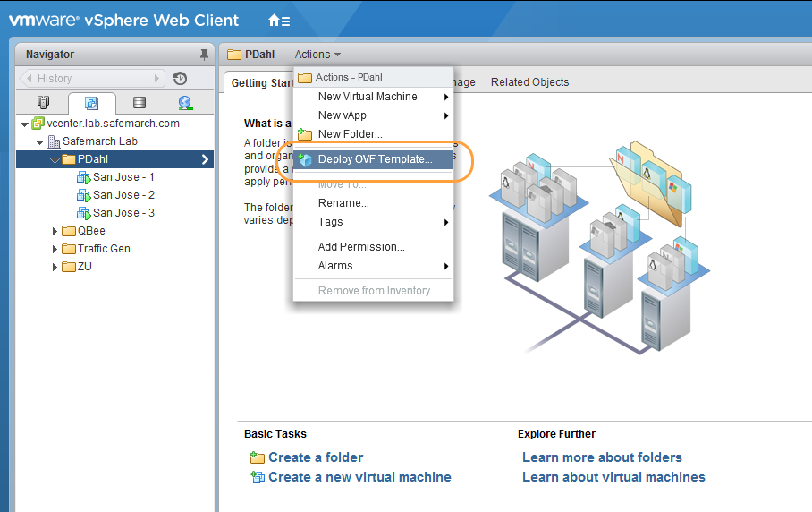Select vcenter.lab.safemarch.com in the tree

(112, 124)
